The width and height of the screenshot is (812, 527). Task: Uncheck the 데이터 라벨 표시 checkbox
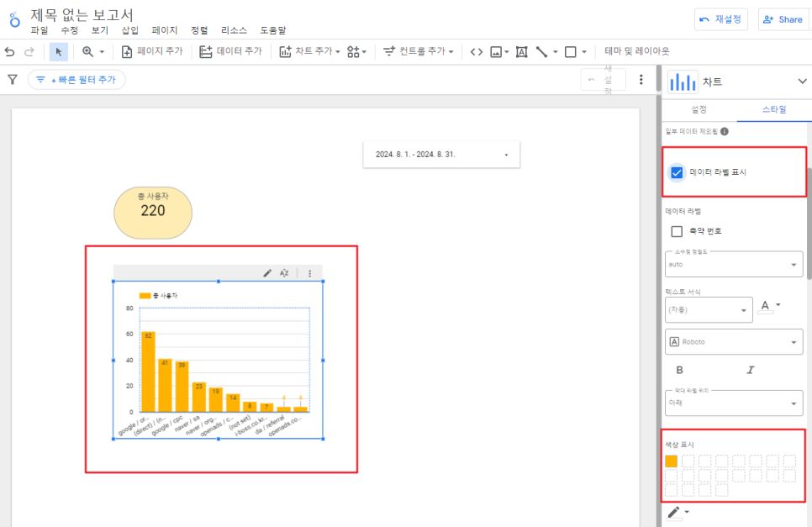pyautogui.click(x=677, y=172)
